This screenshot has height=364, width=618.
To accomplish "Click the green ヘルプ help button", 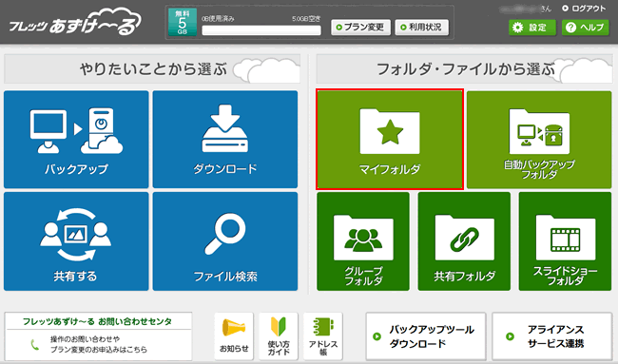I will pos(586,28).
